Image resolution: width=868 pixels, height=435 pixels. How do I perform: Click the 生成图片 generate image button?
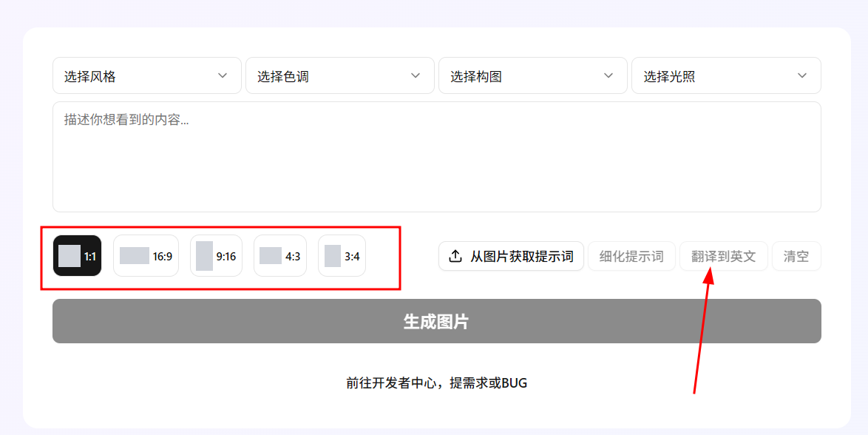[x=437, y=321]
